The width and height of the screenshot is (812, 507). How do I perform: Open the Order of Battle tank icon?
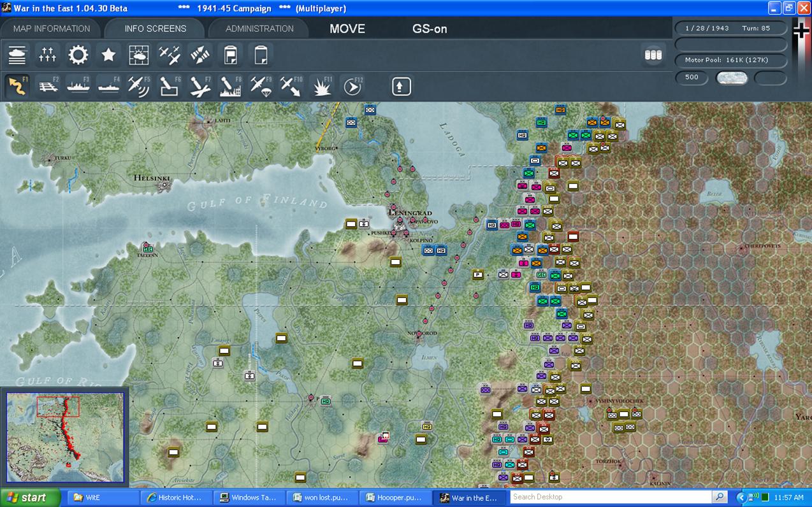pos(17,55)
